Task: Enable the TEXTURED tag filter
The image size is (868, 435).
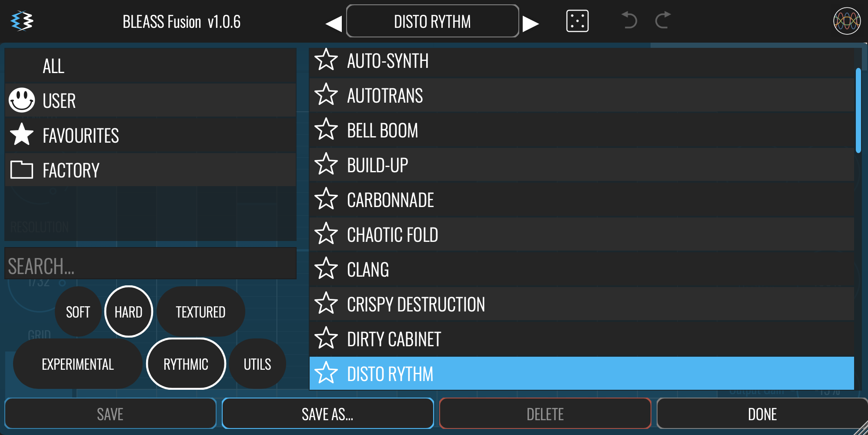Action: 200,311
